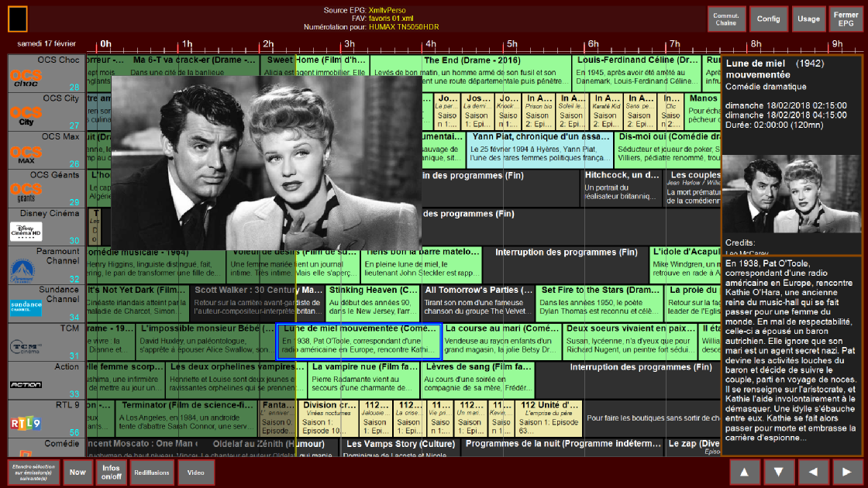Select 112 Unité d'... program on RTL 9
The height and width of the screenshot is (488, 868).
pyautogui.click(x=549, y=418)
